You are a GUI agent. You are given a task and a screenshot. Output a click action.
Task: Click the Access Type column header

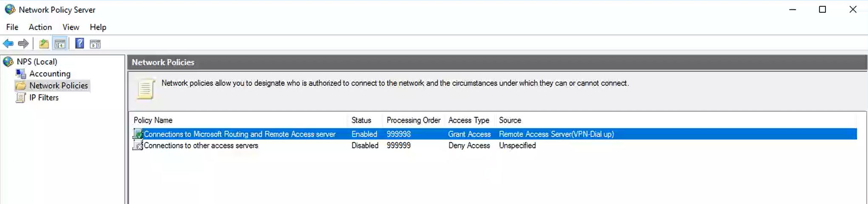click(x=468, y=120)
